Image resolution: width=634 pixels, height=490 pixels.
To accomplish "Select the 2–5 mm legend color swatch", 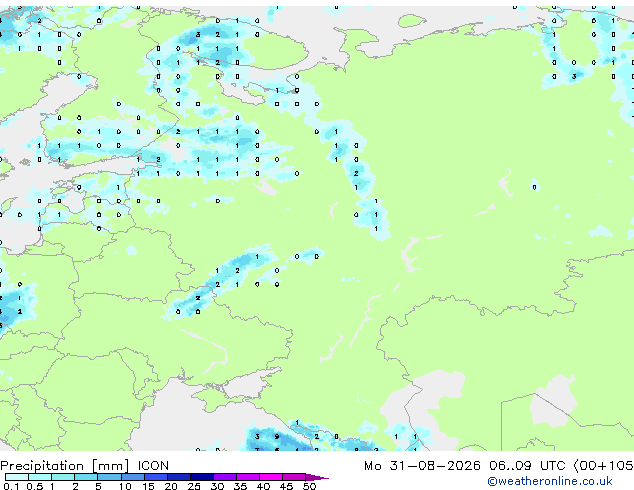I will click(x=86, y=477).
